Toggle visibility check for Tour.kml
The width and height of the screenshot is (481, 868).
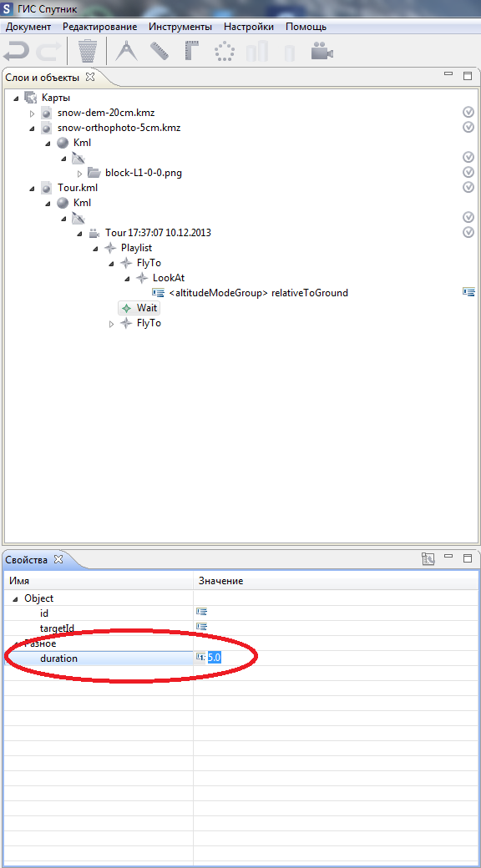pyautogui.click(x=468, y=187)
